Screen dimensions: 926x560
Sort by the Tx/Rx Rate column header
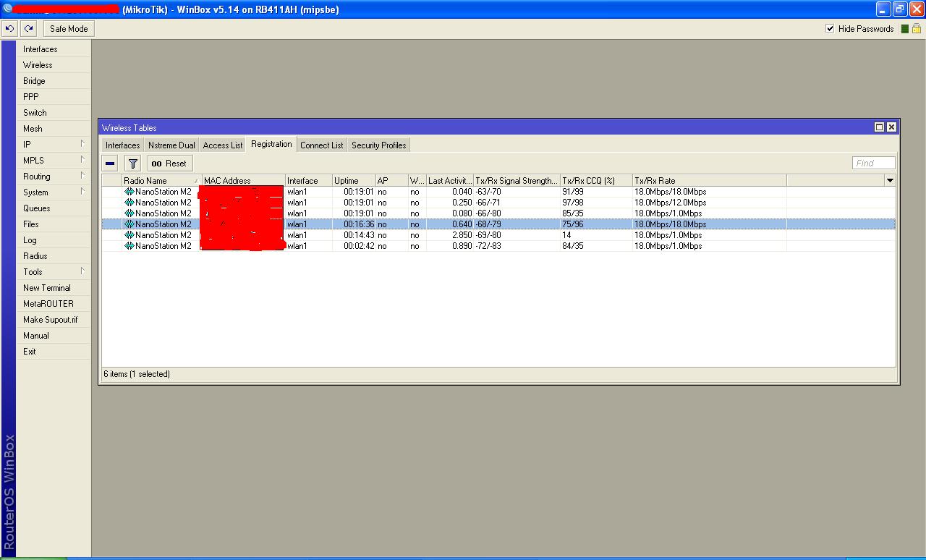pyautogui.click(x=709, y=181)
